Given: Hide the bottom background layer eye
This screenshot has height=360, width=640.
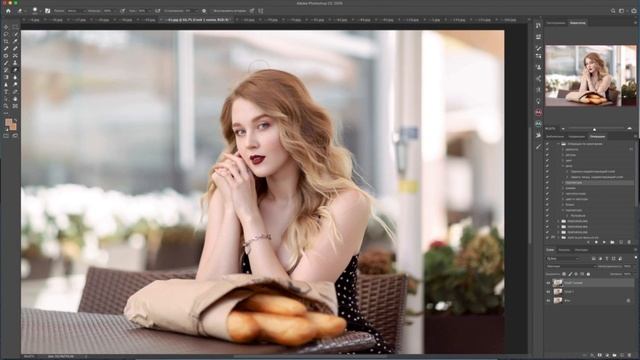Looking at the screenshot, I should point(548,300).
